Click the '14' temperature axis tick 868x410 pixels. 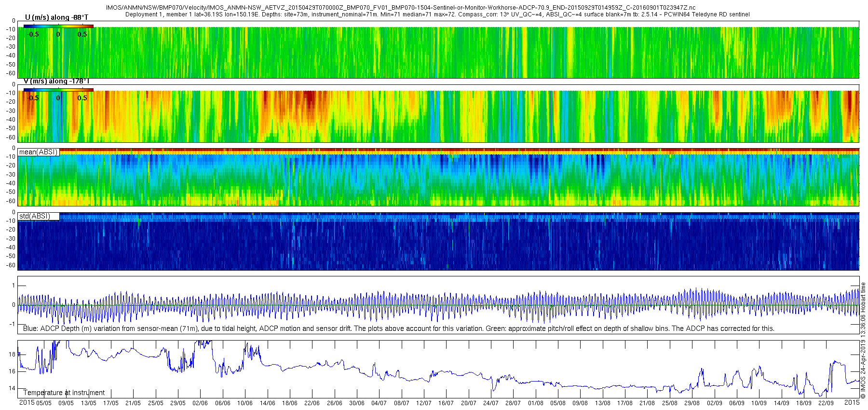[x=12, y=388]
